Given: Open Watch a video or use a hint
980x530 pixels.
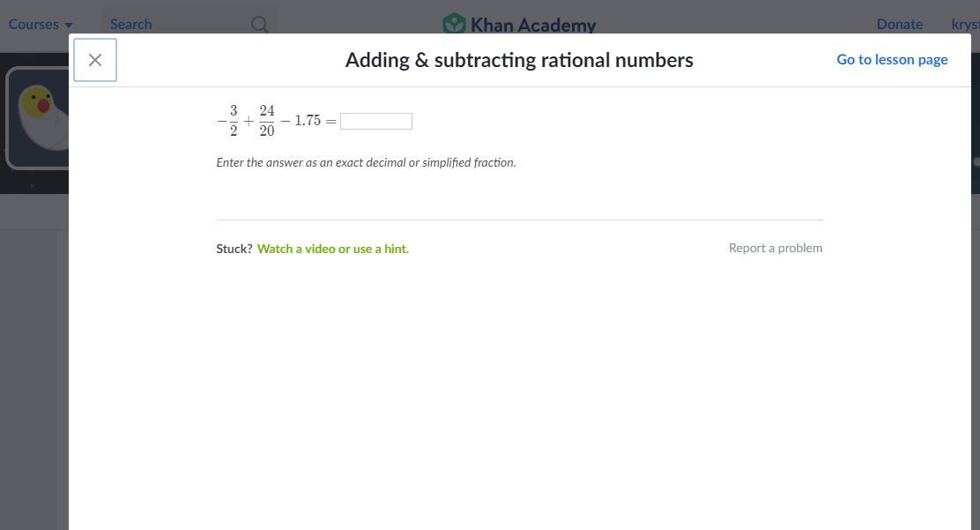Looking at the screenshot, I should pos(333,249).
